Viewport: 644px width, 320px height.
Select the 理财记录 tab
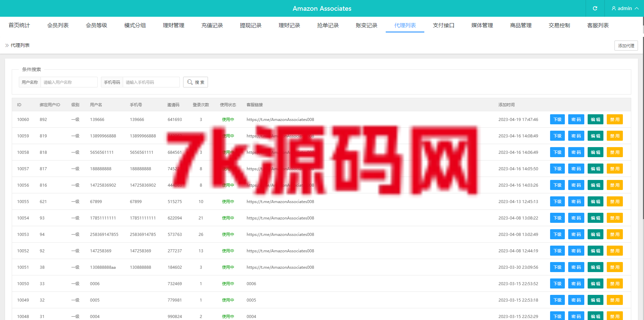coord(289,25)
